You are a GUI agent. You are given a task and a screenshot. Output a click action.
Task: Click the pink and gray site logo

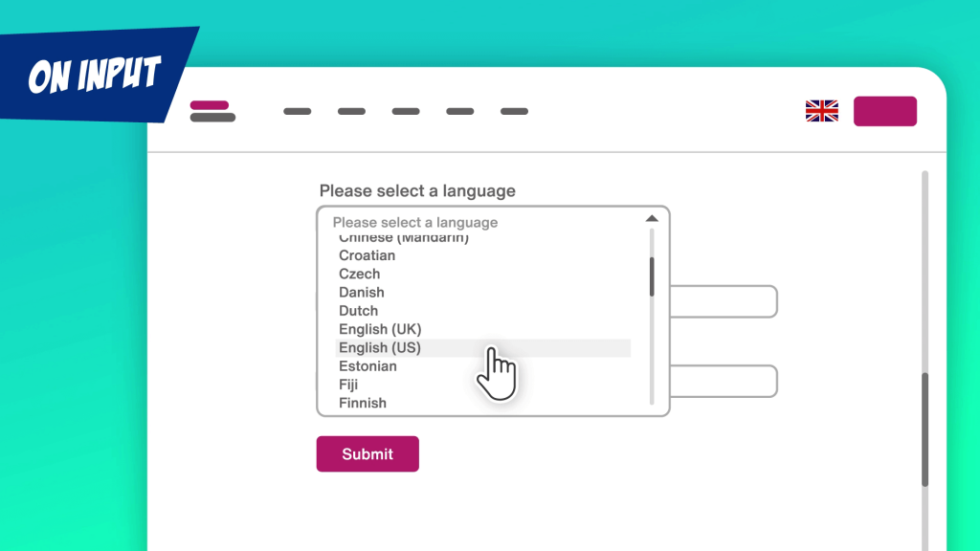(212, 111)
